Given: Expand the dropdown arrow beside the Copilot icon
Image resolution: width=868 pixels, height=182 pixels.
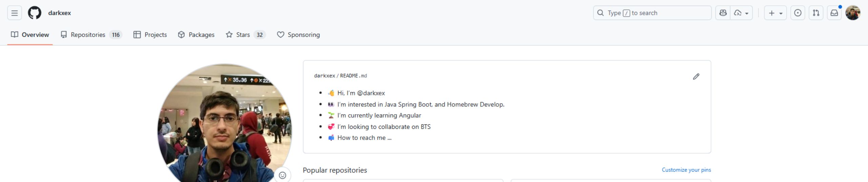Looking at the screenshot, I should click(742, 13).
